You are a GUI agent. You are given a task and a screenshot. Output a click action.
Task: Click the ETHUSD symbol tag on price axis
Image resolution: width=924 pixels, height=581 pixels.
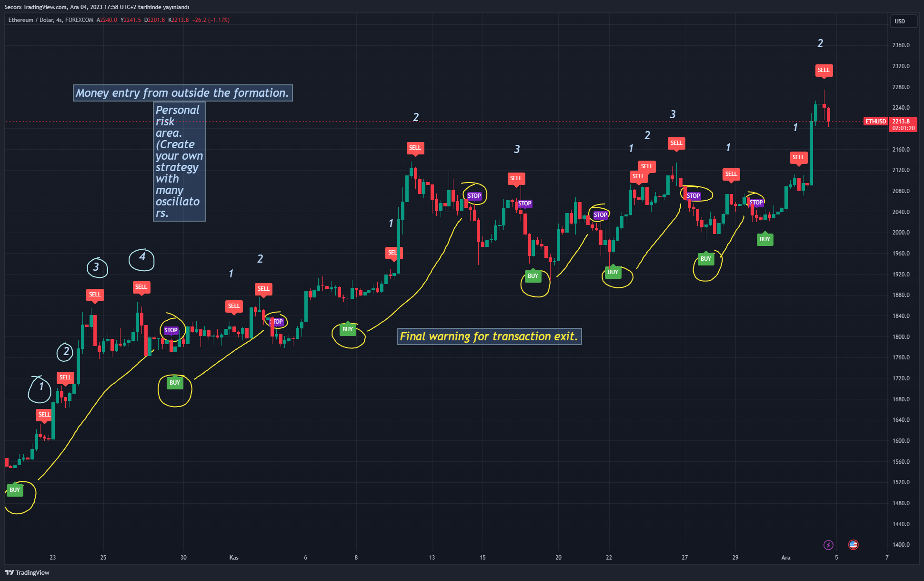875,122
